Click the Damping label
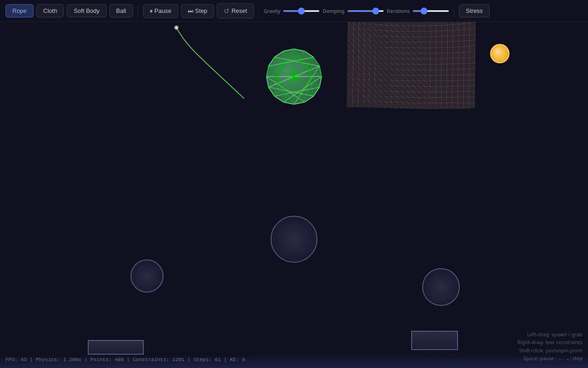588x368 pixels. tap(334, 11)
